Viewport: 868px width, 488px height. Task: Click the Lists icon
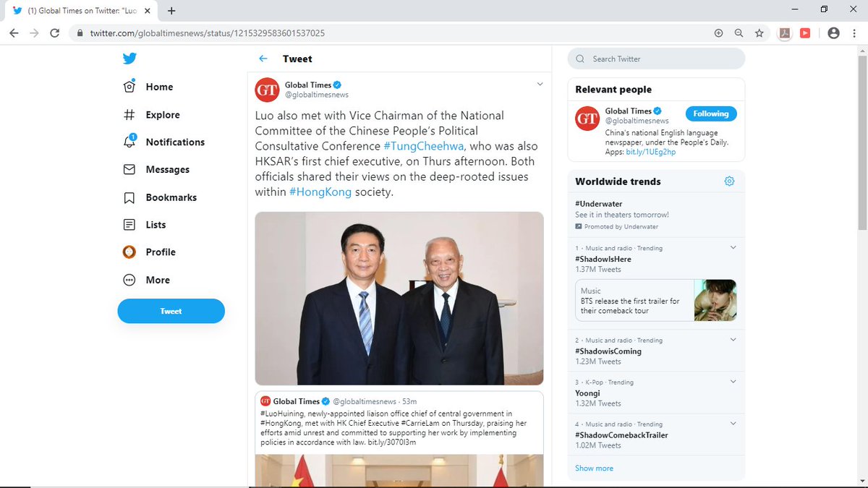pos(129,225)
